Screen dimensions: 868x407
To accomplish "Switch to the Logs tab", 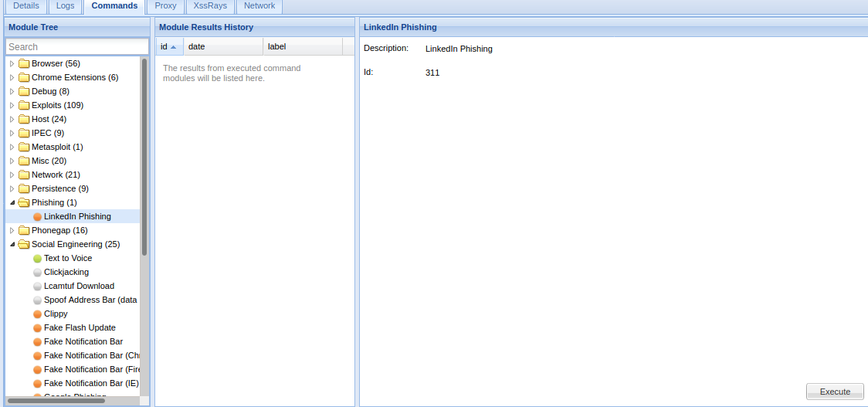I will click(65, 6).
